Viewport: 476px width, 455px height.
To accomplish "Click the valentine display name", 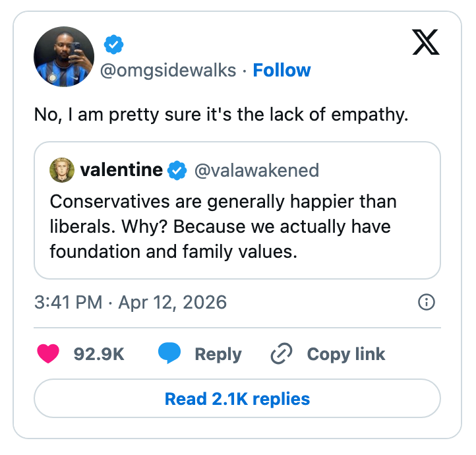I will 121,170.
